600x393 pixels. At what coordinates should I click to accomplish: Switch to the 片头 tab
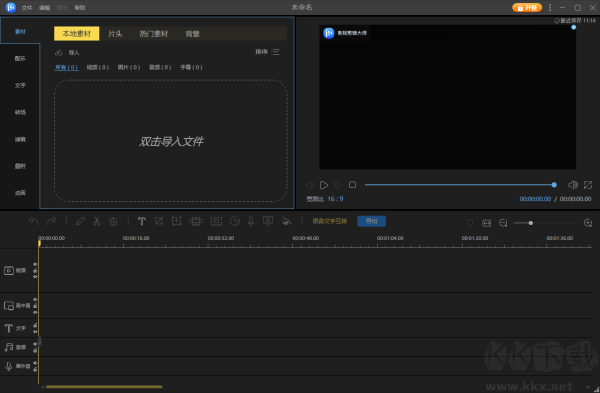point(115,34)
